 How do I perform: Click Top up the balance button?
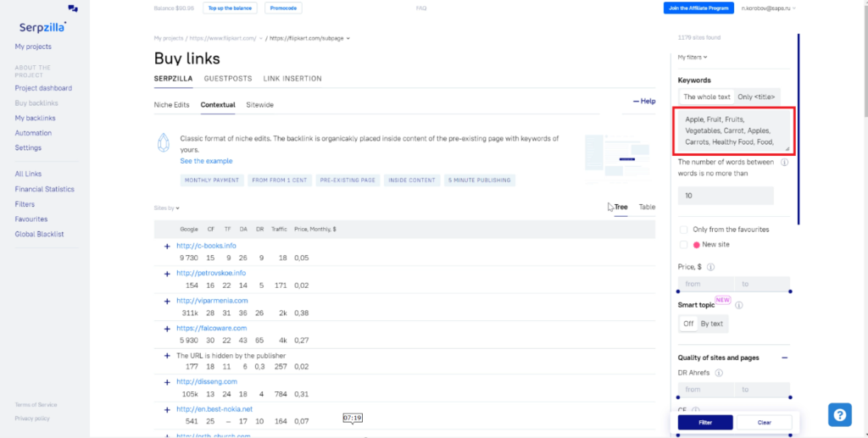231,8
